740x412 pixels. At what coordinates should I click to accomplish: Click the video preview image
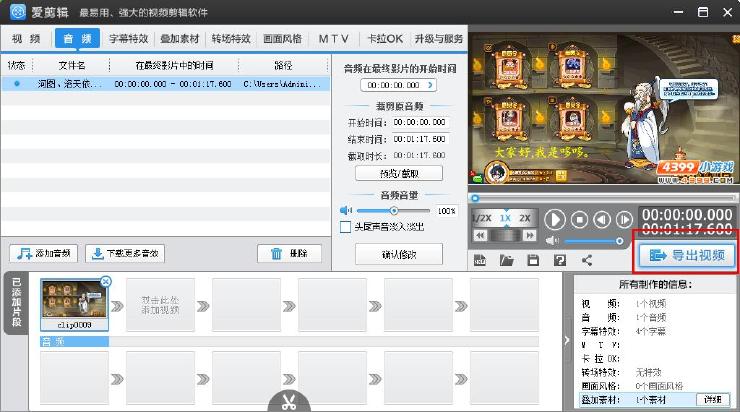pos(604,109)
